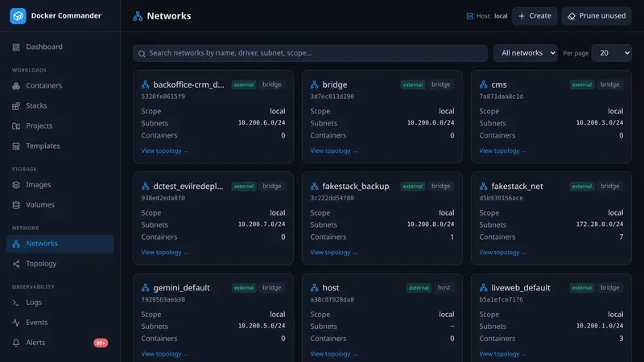Open Alerts in the sidebar
Image resolution: width=644 pixels, height=362 pixels.
point(60,343)
